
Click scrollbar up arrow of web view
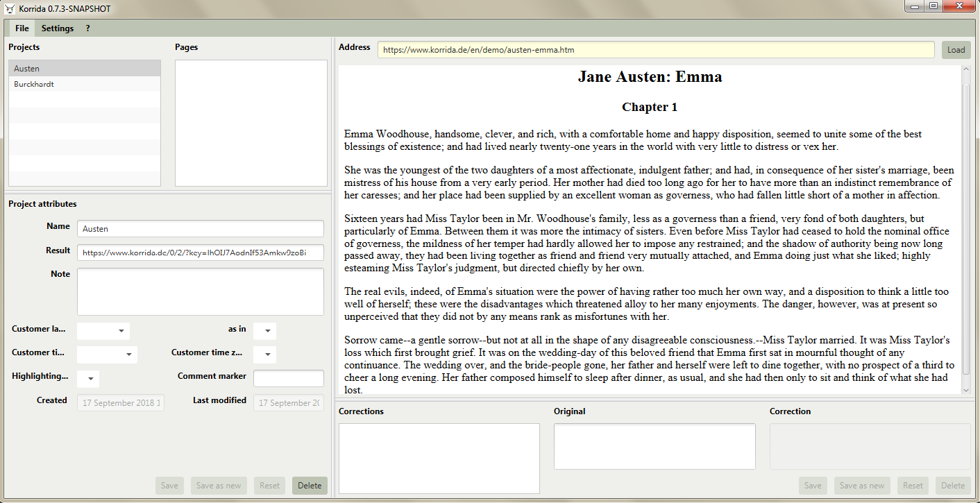point(965,70)
